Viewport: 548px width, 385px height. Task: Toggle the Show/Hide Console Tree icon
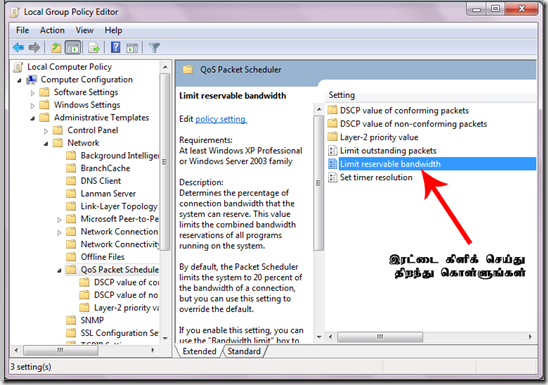click(x=73, y=48)
